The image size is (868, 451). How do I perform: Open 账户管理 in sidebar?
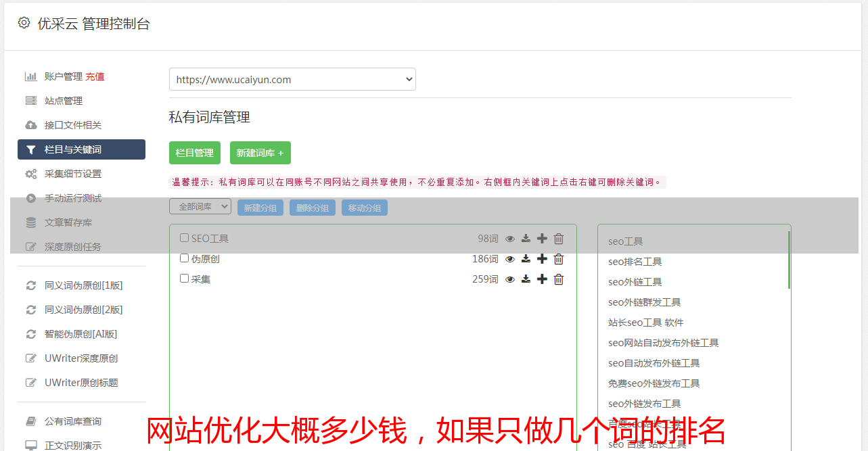(64, 76)
